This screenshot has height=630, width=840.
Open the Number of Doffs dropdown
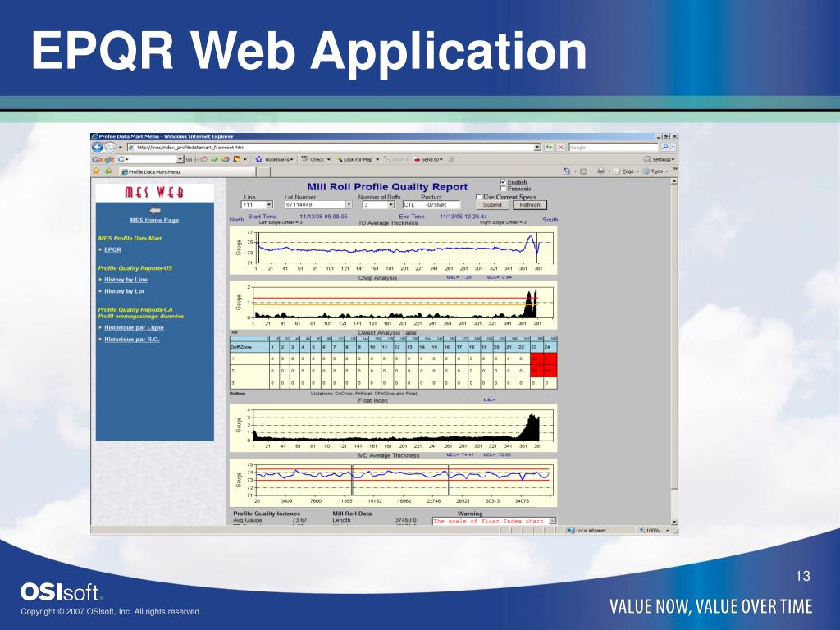391,204
